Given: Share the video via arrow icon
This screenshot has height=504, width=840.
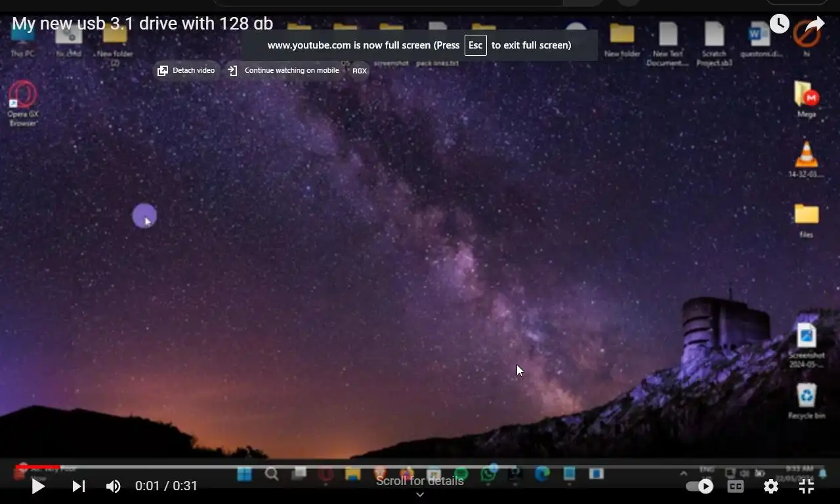Looking at the screenshot, I should tap(815, 24).
